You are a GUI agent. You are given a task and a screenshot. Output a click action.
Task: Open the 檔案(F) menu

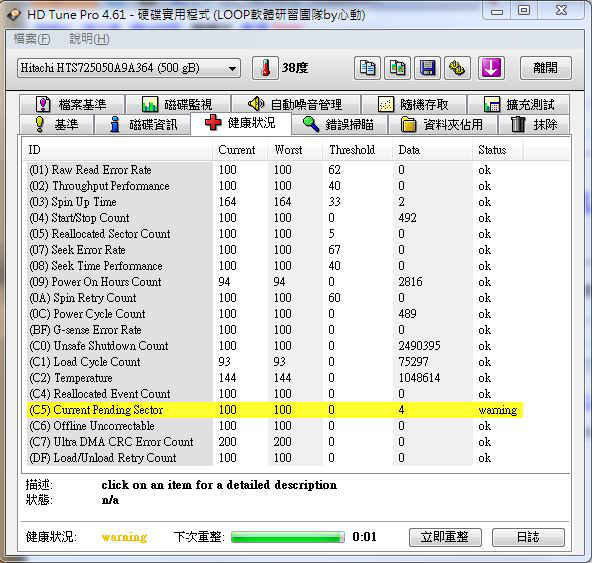click(x=32, y=39)
